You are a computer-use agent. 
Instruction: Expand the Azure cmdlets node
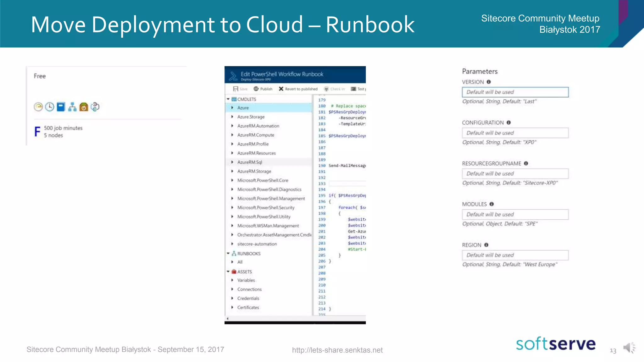(x=232, y=108)
